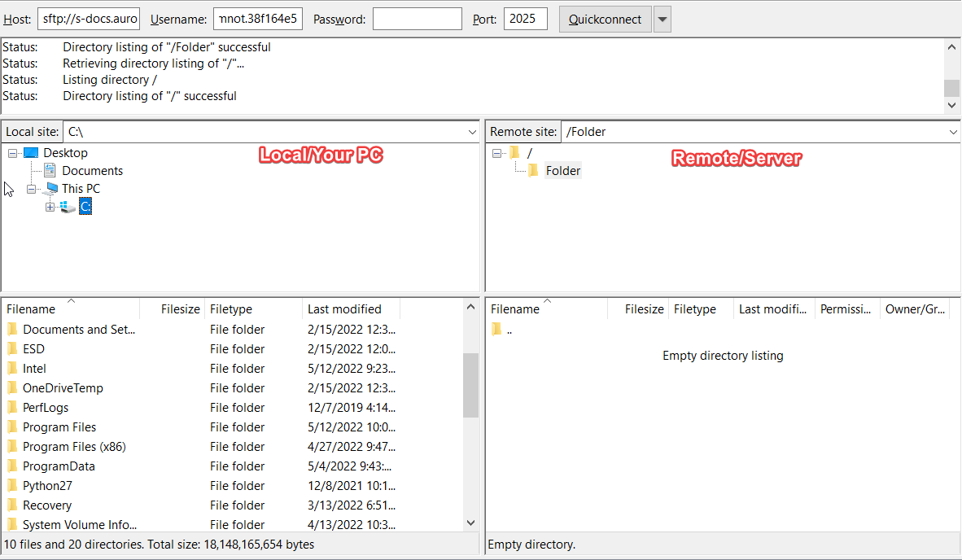Open the OneDriveTemp folder icon
This screenshot has width=962, height=560.
(x=11, y=387)
